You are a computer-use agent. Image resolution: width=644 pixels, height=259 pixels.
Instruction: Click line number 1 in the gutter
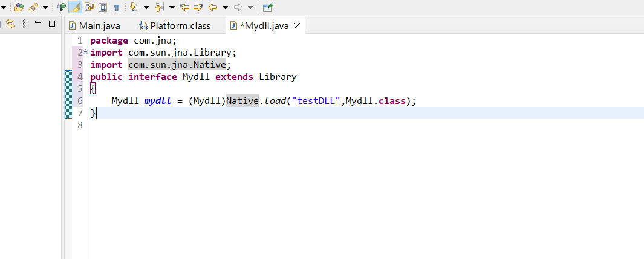[80, 41]
